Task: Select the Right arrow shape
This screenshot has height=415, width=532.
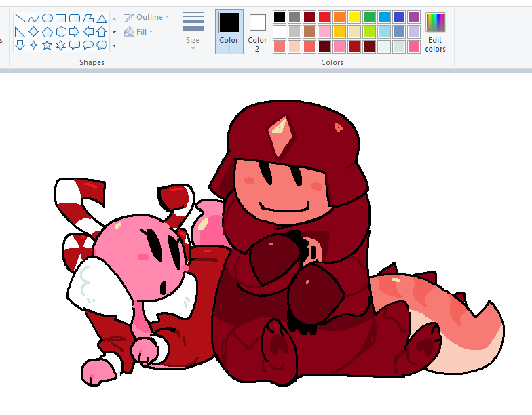Action: click(75, 32)
